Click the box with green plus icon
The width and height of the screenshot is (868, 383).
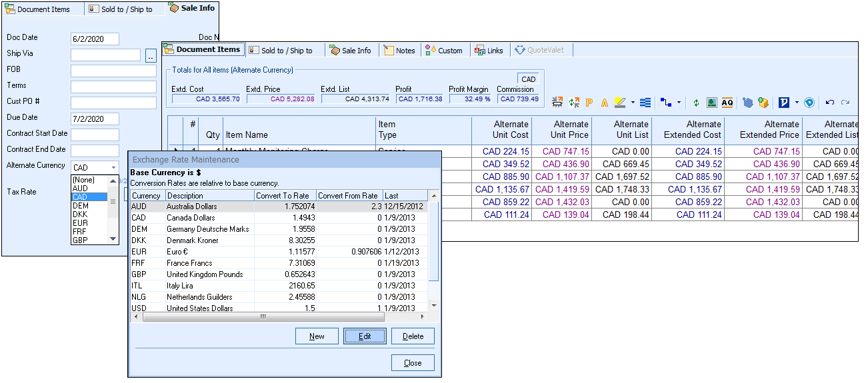pos(763,103)
